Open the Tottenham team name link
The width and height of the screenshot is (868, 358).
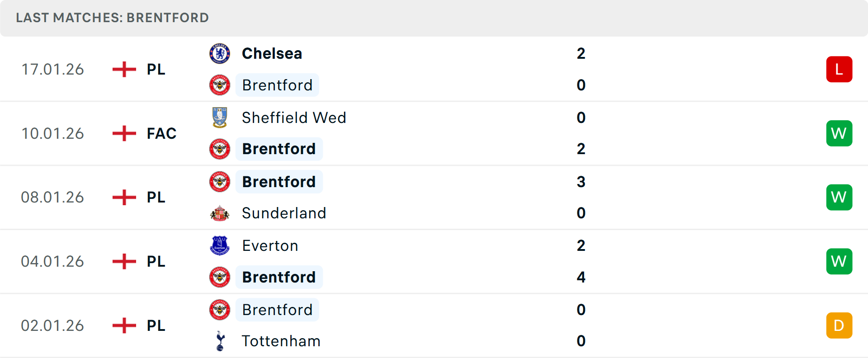(x=281, y=341)
